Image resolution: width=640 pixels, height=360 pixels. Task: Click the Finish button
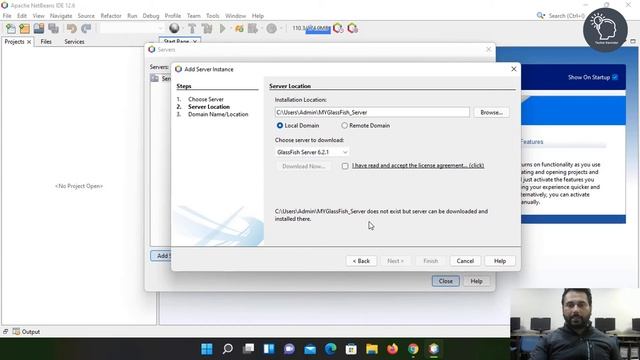(430, 261)
